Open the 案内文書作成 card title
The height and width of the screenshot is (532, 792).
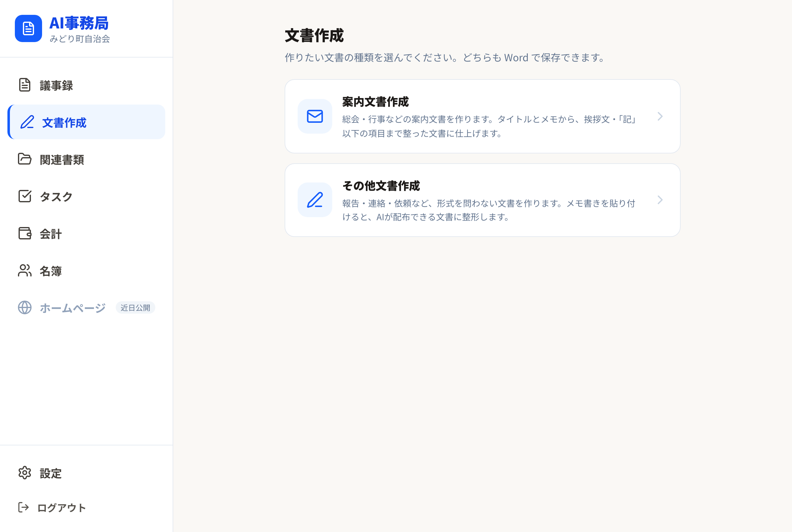375,101
